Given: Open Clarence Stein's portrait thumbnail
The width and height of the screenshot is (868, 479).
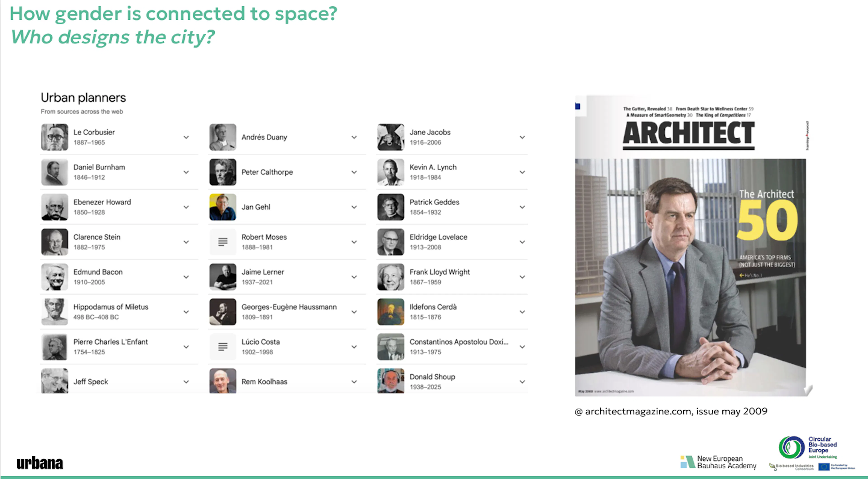Looking at the screenshot, I should (x=54, y=242).
